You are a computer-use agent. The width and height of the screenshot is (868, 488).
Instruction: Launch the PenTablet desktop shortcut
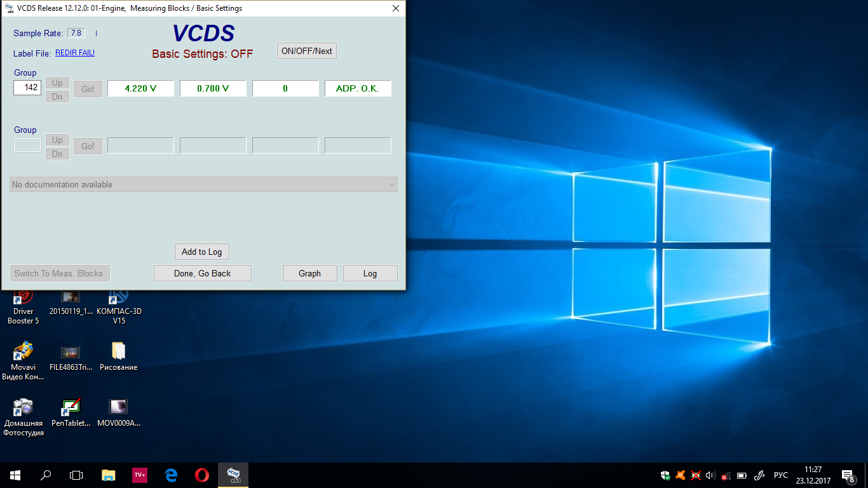coord(71,412)
